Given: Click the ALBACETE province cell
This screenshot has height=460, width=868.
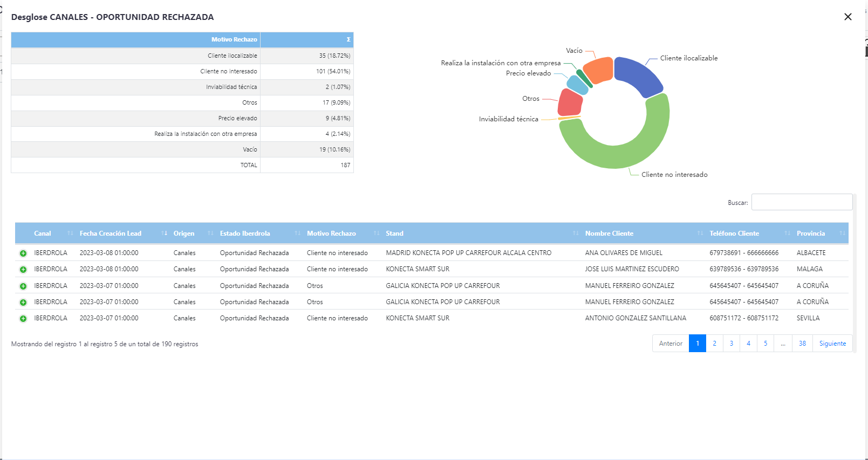Looking at the screenshot, I should (x=811, y=253).
